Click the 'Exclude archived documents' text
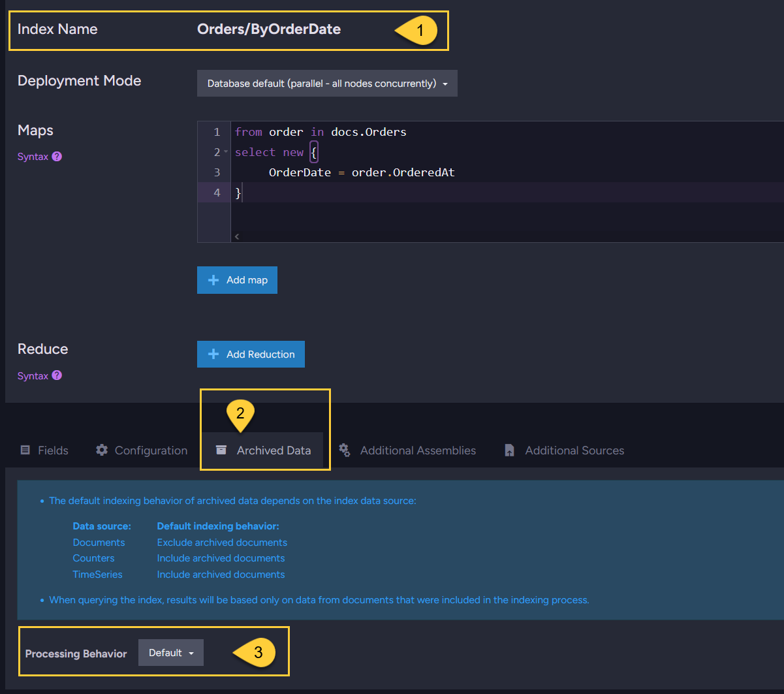This screenshot has height=694, width=784. click(222, 543)
